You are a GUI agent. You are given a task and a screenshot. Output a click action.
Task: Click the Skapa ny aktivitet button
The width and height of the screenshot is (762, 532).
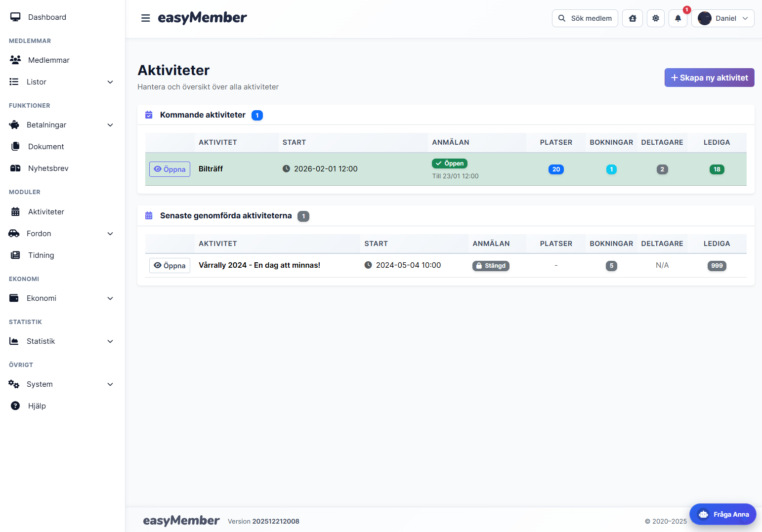[709, 78]
